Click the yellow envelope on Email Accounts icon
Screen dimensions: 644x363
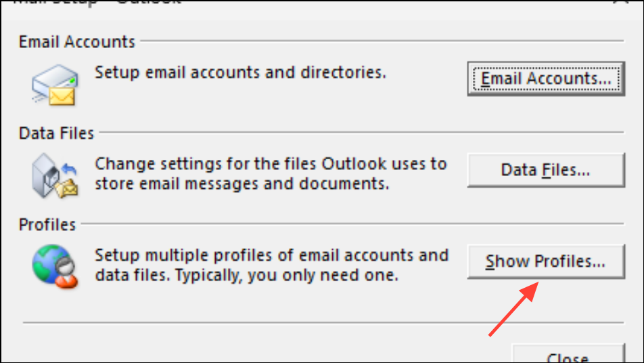pos(62,97)
